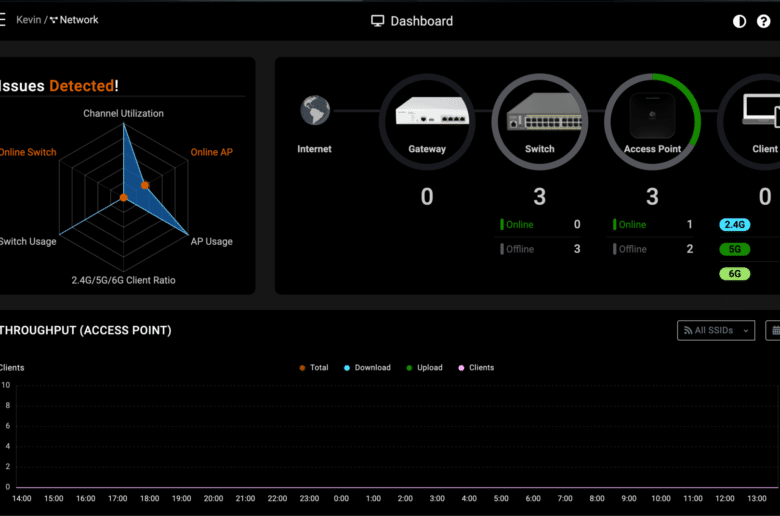780x516 pixels.
Task: Click the center orange radar data point
Action: click(123, 198)
